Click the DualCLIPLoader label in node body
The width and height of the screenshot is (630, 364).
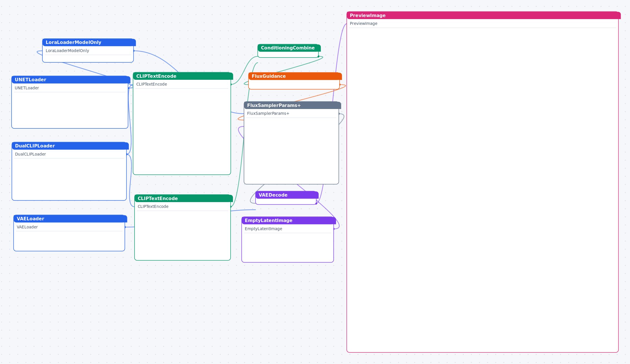pos(30,154)
